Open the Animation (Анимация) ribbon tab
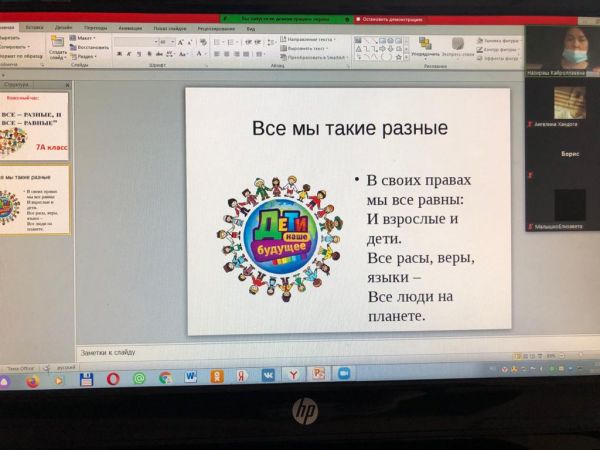This screenshot has width=600, height=450. [x=131, y=28]
